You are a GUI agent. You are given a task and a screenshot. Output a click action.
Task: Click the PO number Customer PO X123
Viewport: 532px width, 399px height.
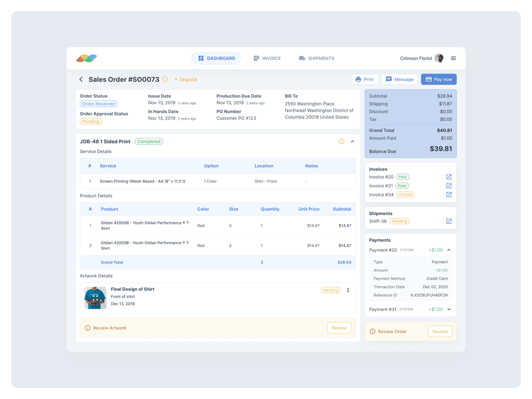236,118
